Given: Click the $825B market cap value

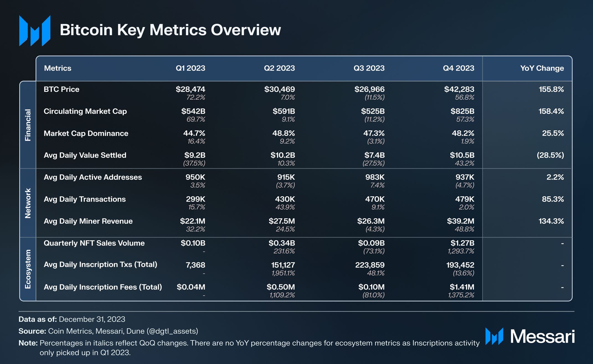Looking at the screenshot, I should coord(462,111).
